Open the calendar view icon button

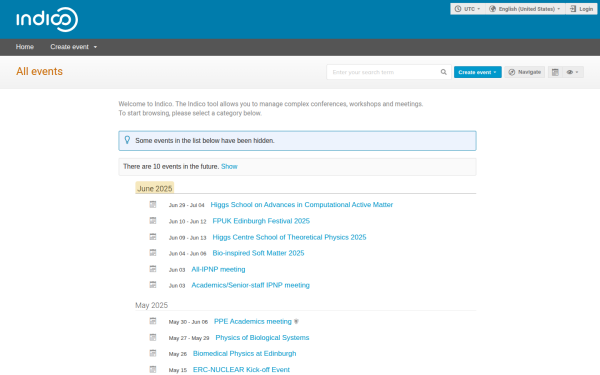555,72
